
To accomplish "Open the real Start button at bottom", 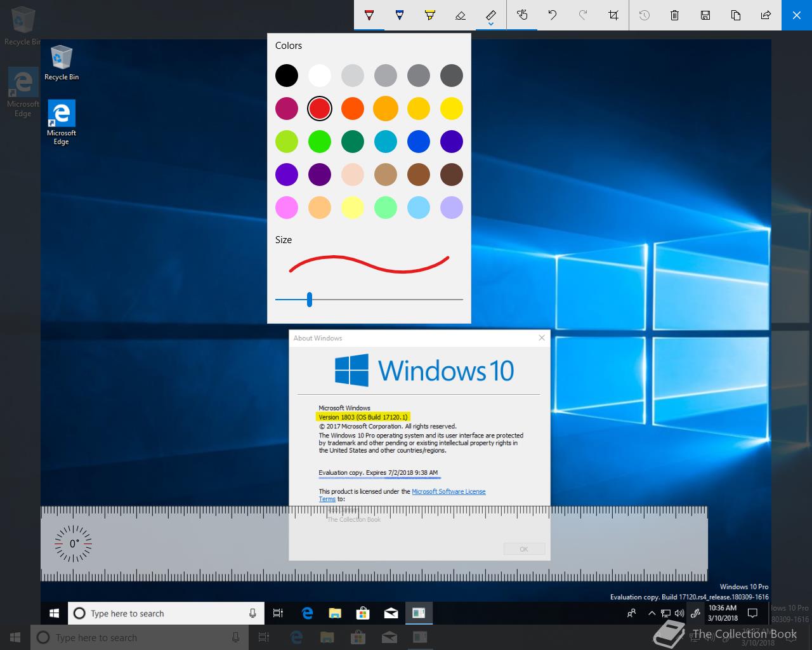I will (15, 637).
